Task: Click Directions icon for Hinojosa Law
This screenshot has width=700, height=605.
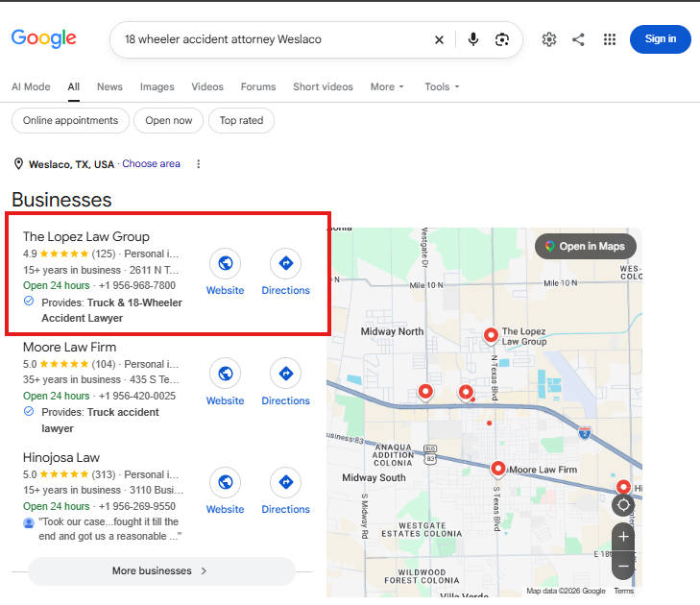Action: coord(286,482)
